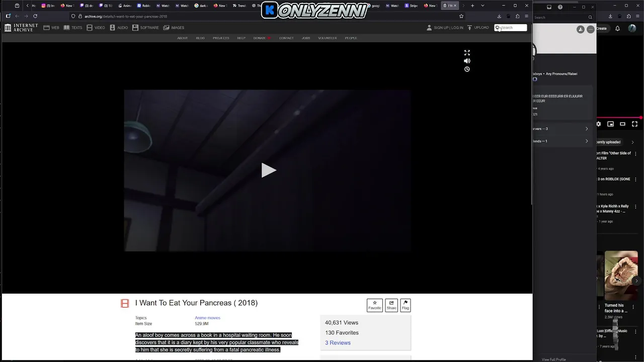Open the IMAGES section of Internet Archive
Viewport: 644px width, 362px height.
pos(174,28)
